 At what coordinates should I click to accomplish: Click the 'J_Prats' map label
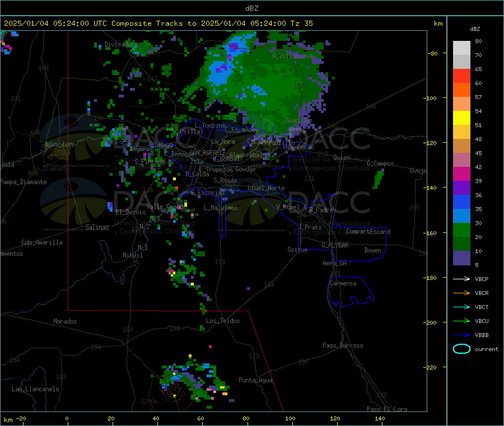pyautogui.click(x=310, y=227)
